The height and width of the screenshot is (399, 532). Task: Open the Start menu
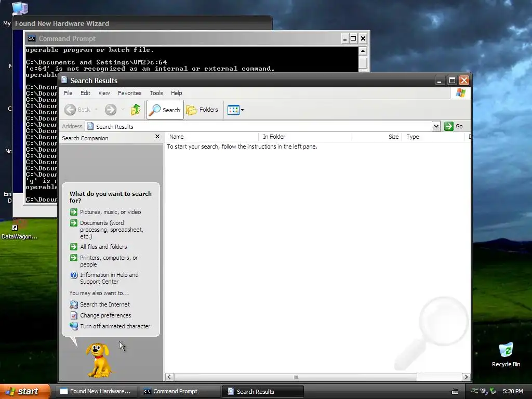click(x=25, y=391)
